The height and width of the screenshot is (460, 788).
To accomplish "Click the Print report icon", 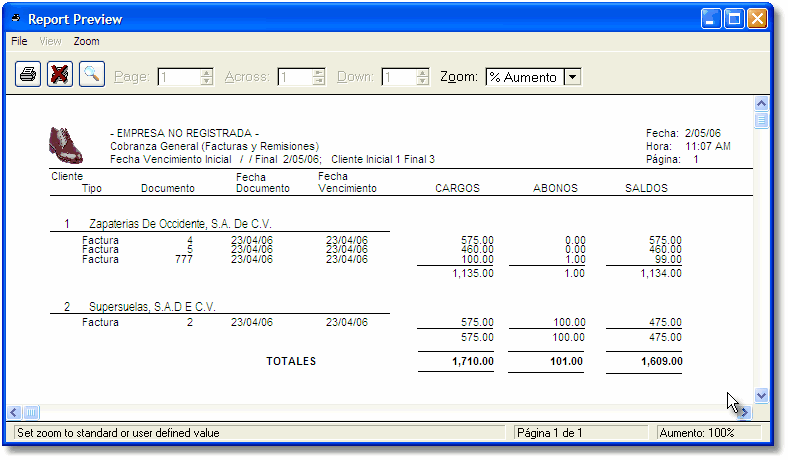I will click(x=29, y=75).
